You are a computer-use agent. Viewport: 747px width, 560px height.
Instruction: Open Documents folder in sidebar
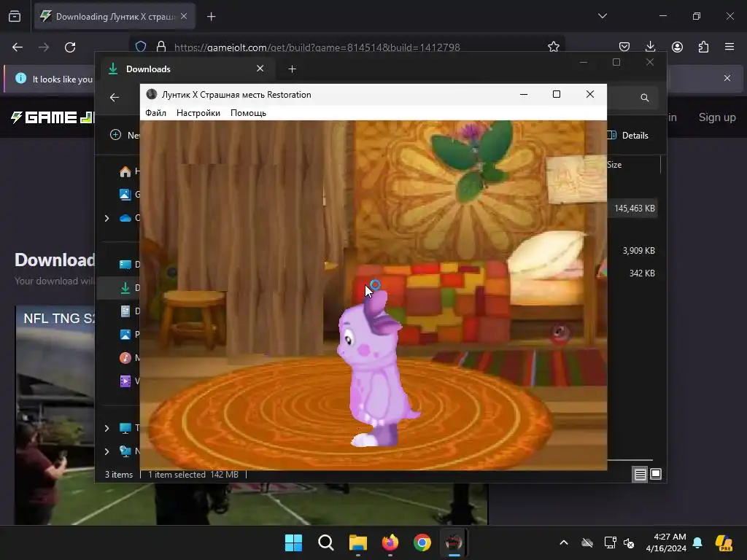(125, 311)
